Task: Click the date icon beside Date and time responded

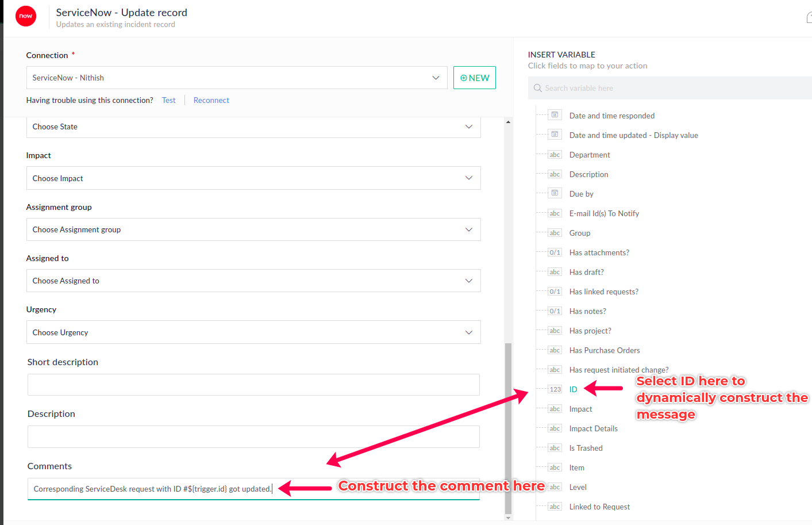Action: pyautogui.click(x=555, y=115)
